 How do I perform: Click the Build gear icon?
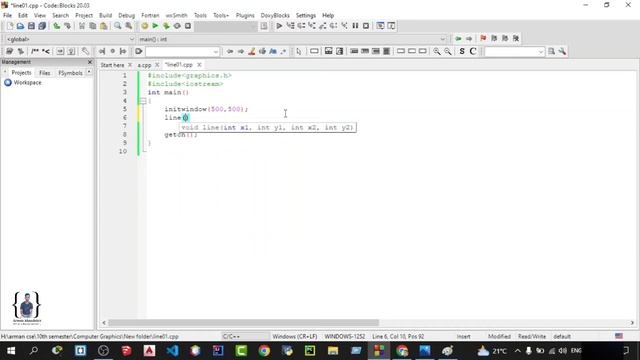(x=144, y=26)
